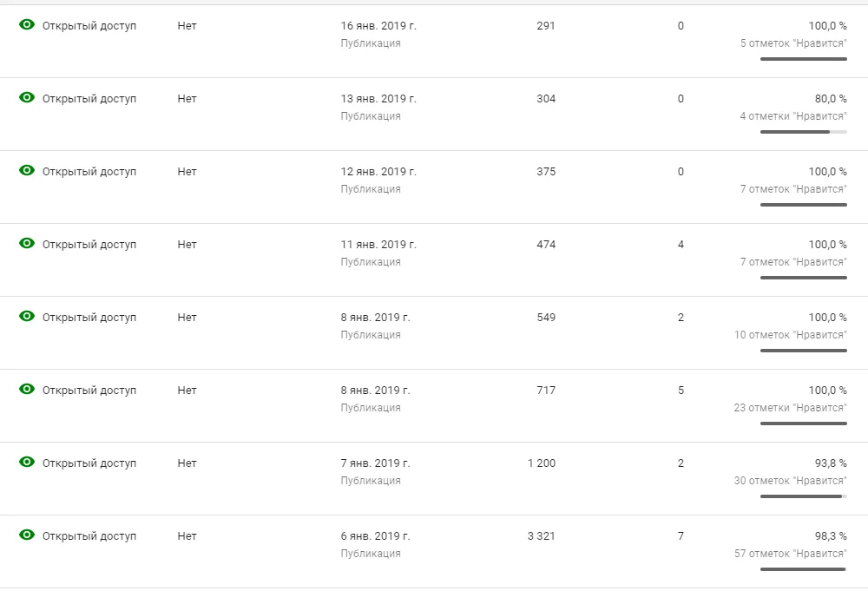Click the eye icon in the 11 янв. 2019 row
This screenshot has width=868, height=591.
(x=27, y=244)
